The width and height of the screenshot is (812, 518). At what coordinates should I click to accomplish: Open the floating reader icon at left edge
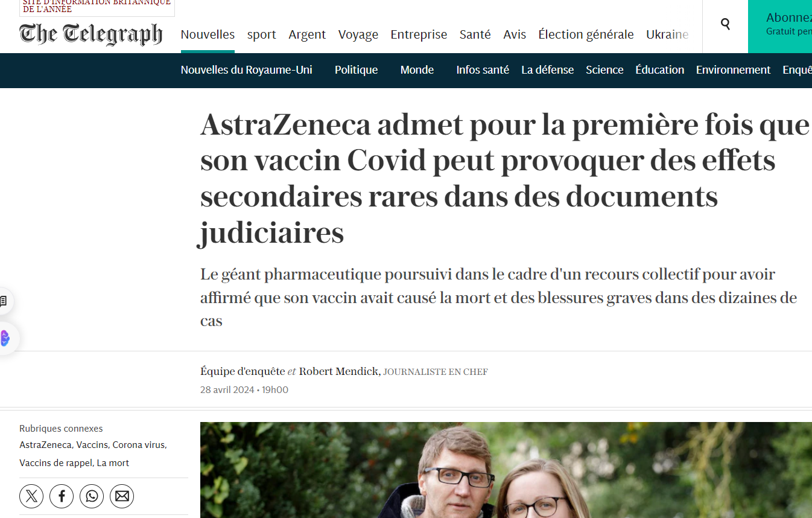point(4,301)
